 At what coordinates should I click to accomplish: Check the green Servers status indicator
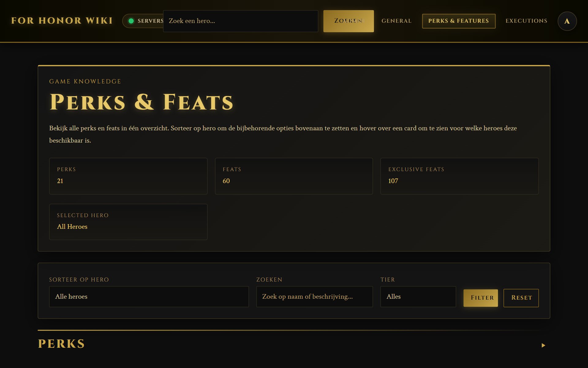(143, 21)
